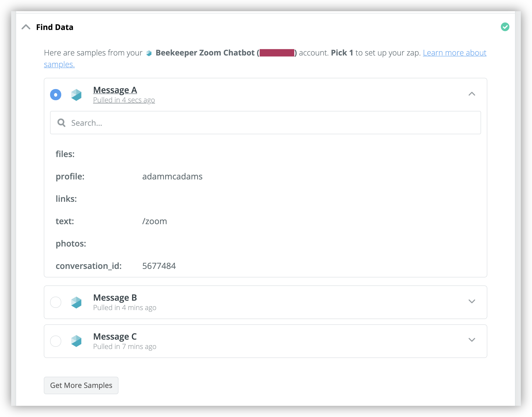
Task: Click the magnifying glass search icon
Action: (x=61, y=123)
